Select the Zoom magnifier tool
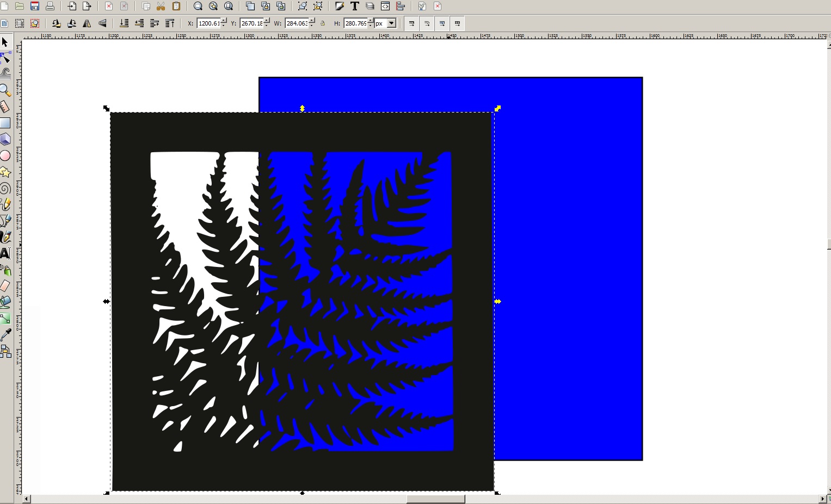The image size is (831, 504). point(5,90)
